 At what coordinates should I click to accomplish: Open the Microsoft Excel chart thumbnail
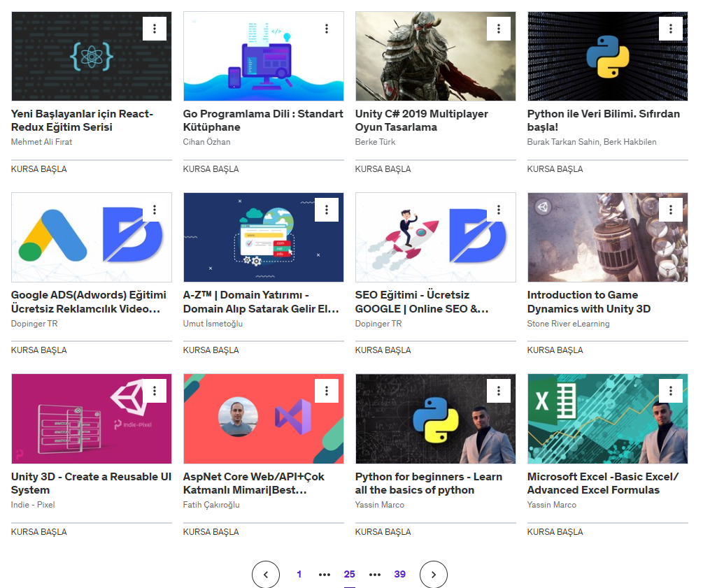coord(608,419)
